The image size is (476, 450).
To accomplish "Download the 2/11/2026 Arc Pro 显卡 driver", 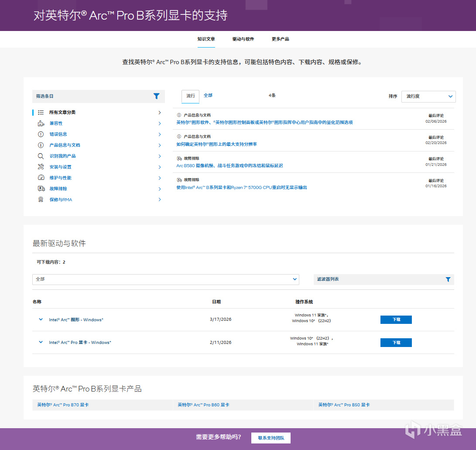I will [396, 343].
